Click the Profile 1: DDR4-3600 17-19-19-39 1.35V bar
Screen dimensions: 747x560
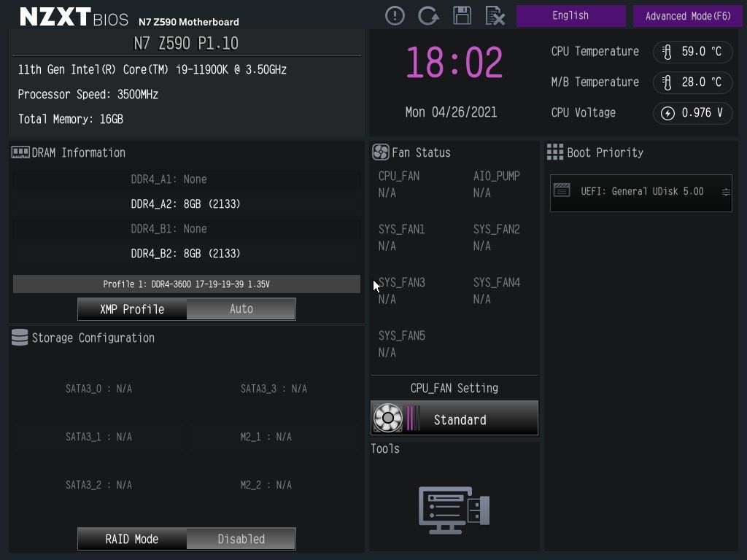[186, 284]
